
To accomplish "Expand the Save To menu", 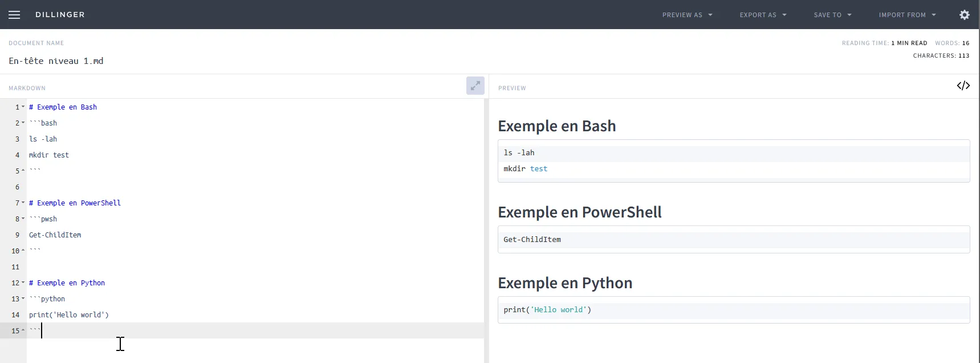I will tap(832, 15).
